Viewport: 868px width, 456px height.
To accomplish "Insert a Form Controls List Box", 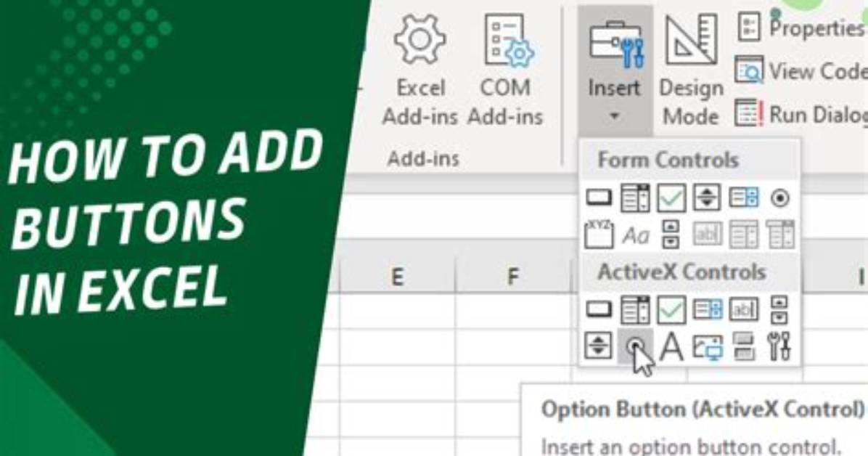I will coord(743,198).
